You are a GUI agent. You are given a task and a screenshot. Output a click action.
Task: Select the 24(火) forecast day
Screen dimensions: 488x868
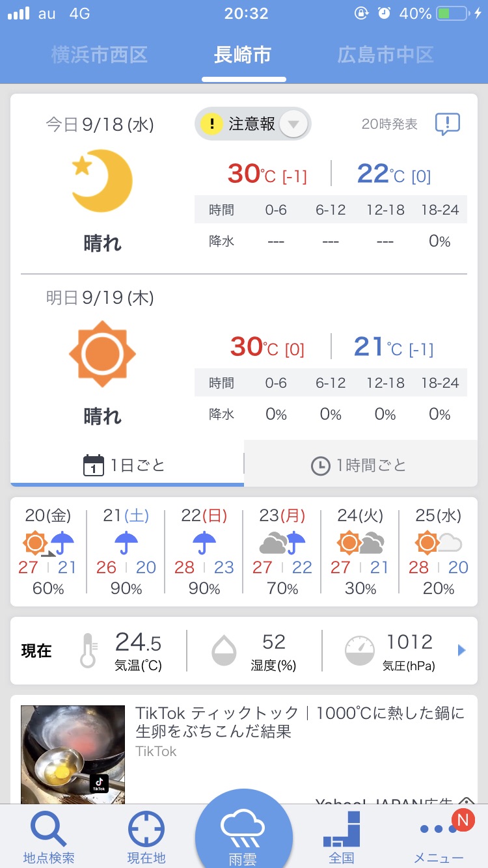pyautogui.click(x=360, y=552)
